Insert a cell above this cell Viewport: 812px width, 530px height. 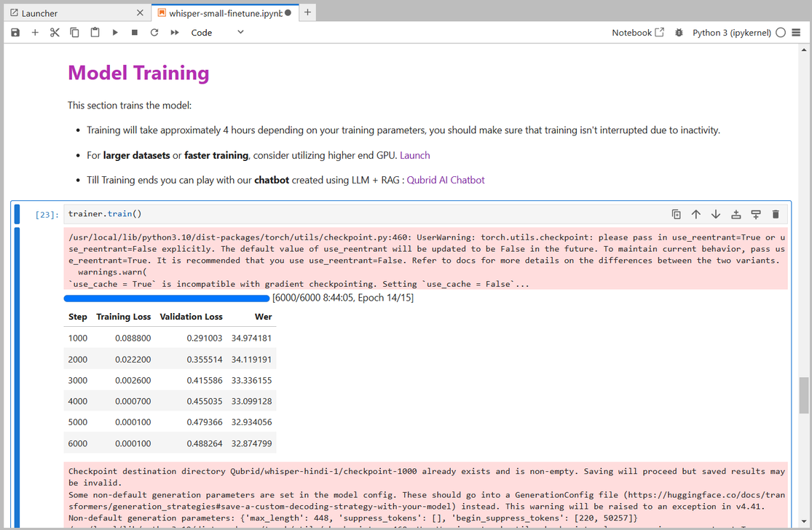[x=736, y=214]
